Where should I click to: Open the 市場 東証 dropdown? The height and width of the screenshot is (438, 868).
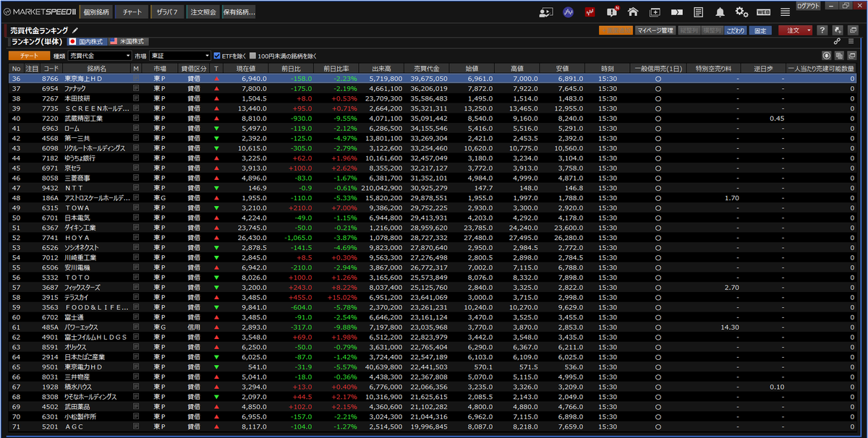click(x=179, y=56)
